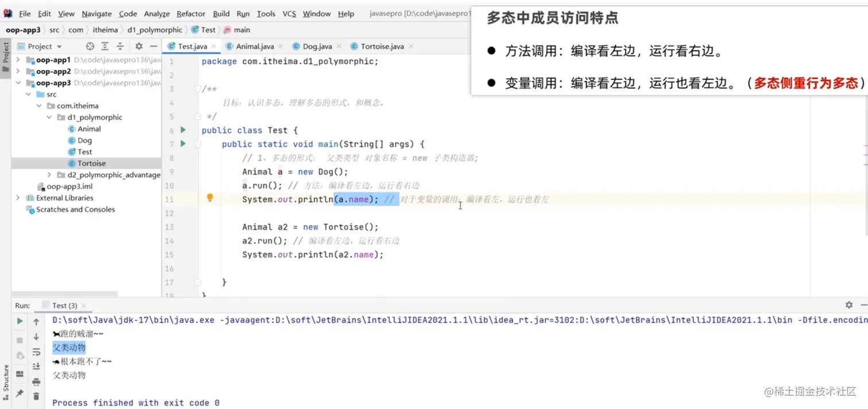Click the restore layout icon in Run panel
The height and width of the screenshot is (409, 868).
[20, 374]
